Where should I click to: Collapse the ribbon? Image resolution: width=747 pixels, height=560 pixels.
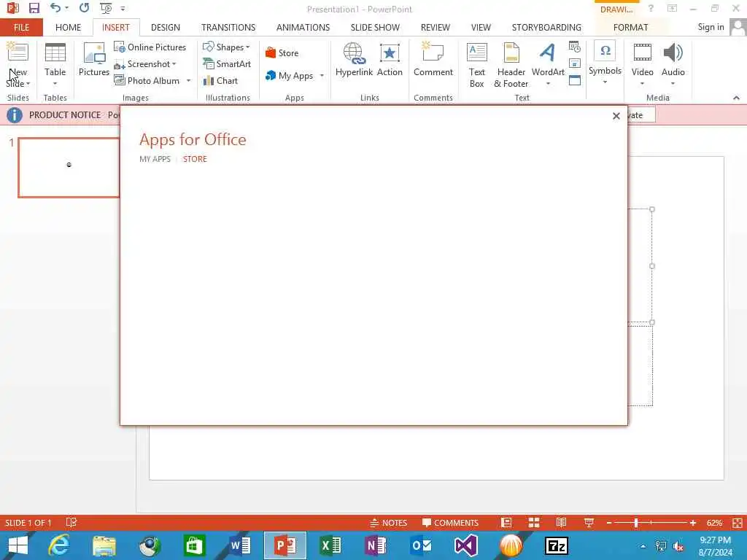pos(736,98)
